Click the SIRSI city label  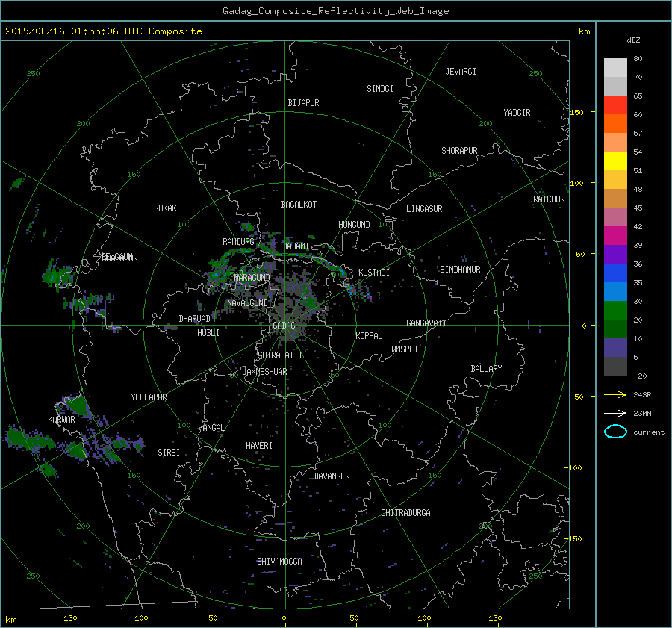point(169,453)
